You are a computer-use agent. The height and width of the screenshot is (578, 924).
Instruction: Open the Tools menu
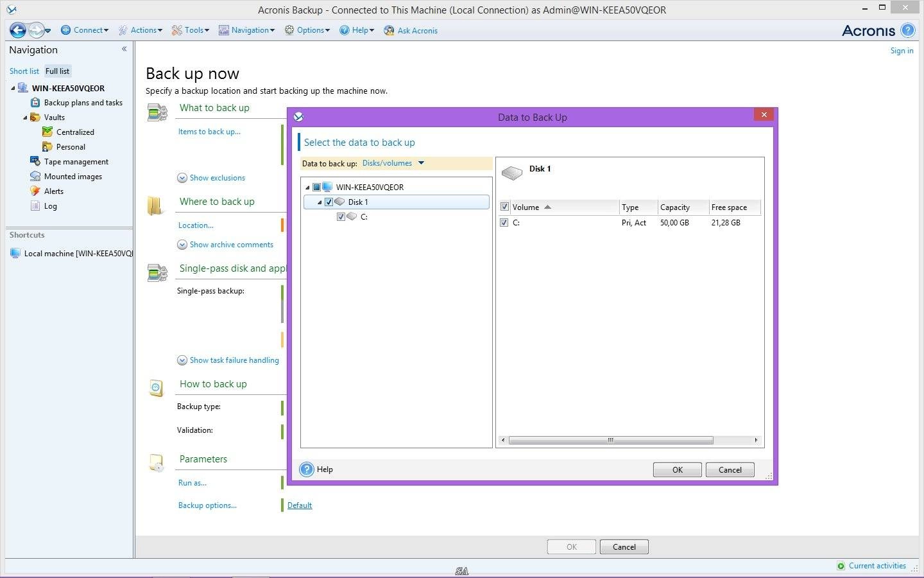coord(191,30)
